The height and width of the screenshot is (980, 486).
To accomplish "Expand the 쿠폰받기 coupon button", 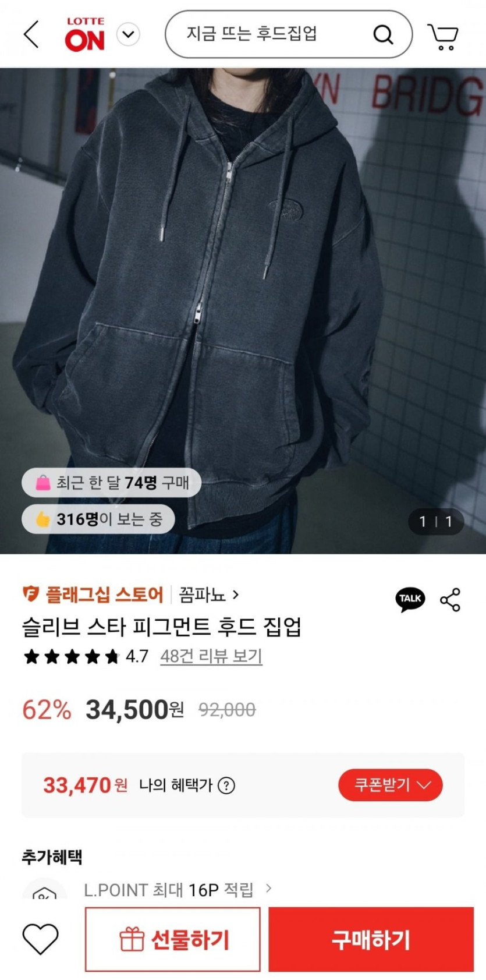I will [x=391, y=785].
